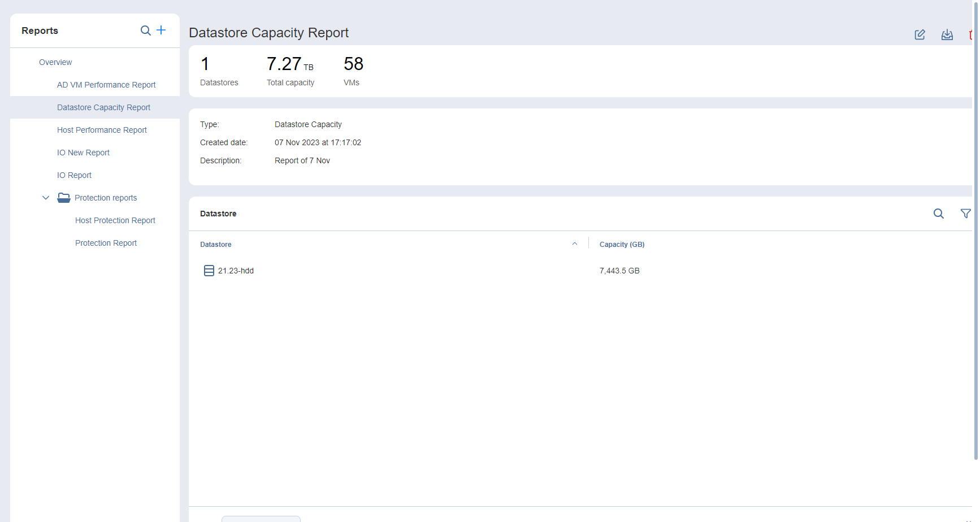Click the Protection reports folder icon
The width and height of the screenshot is (980, 522).
(64, 198)
